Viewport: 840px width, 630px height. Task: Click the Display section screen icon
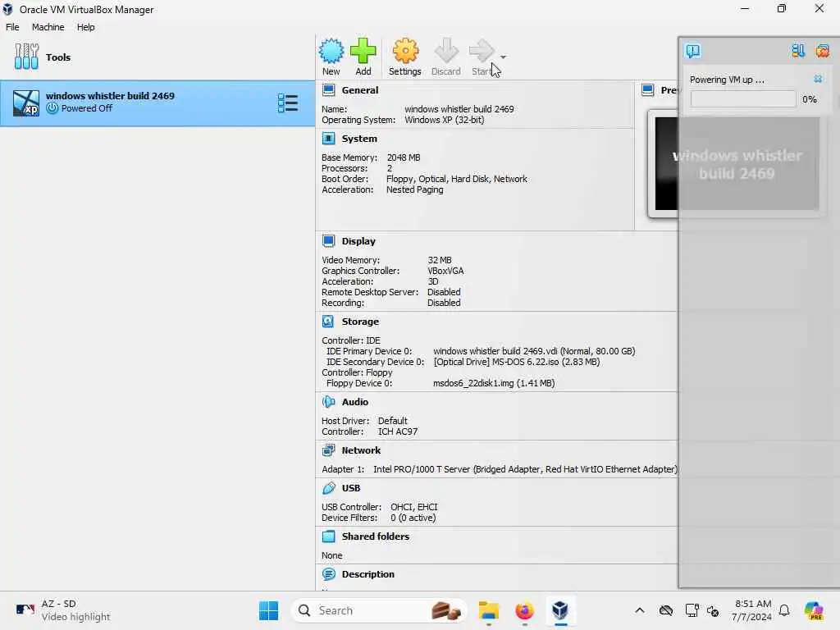click(328, 241)
